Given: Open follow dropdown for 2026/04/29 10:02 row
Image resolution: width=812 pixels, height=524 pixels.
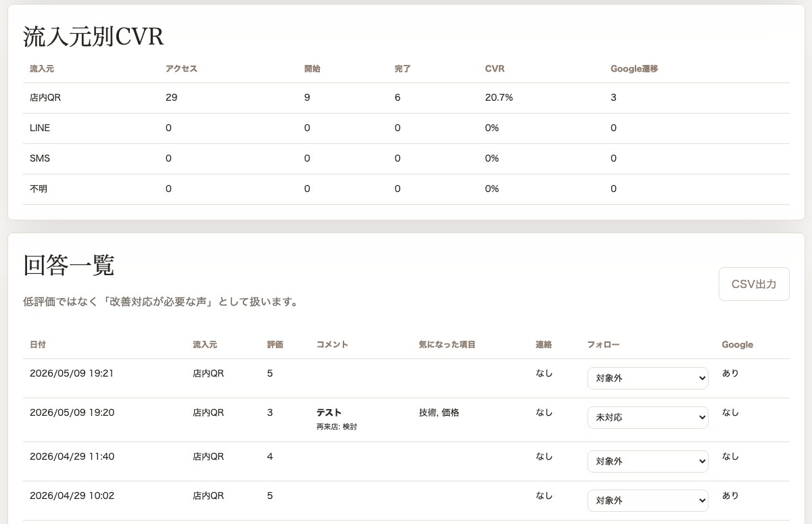Looking at the screenshot, I should point(648,500).
